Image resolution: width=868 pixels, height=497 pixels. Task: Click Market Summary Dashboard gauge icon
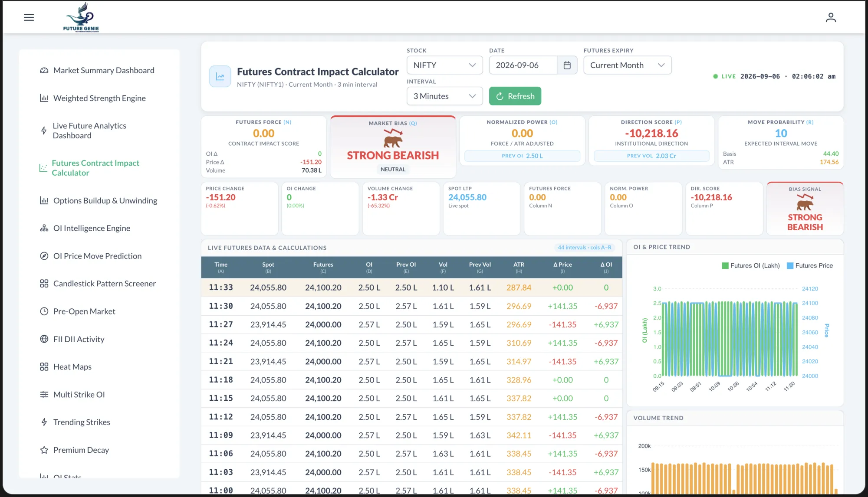pyautogui.click(x=44, y=70)
